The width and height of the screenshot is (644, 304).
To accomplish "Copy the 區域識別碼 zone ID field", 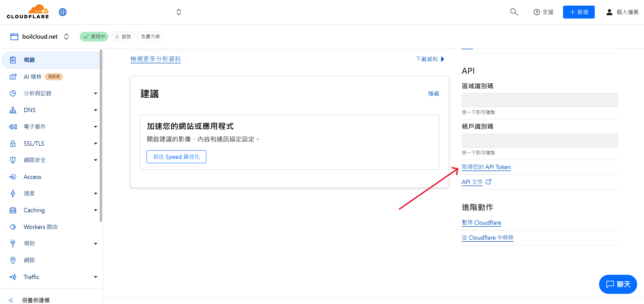I will (x=540, y=100).
